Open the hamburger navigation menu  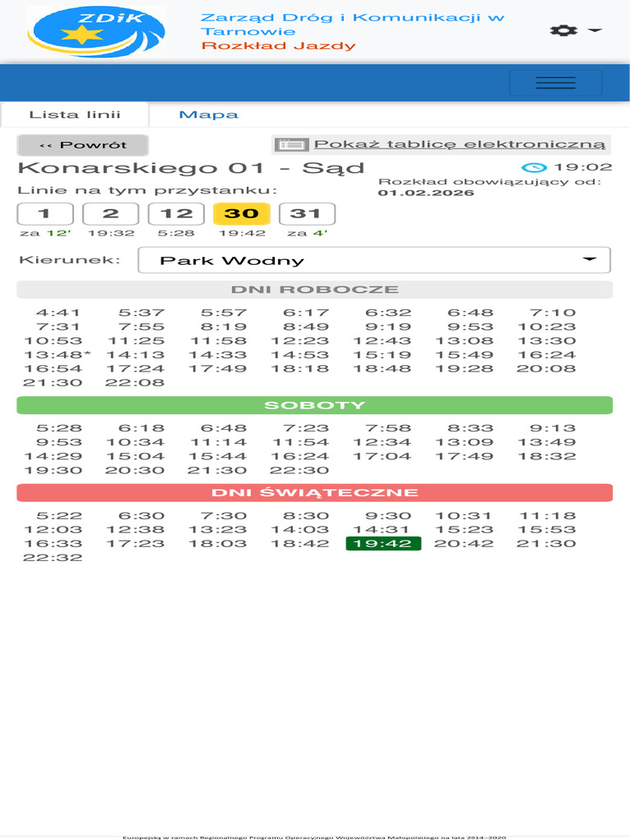click(555, 83)
